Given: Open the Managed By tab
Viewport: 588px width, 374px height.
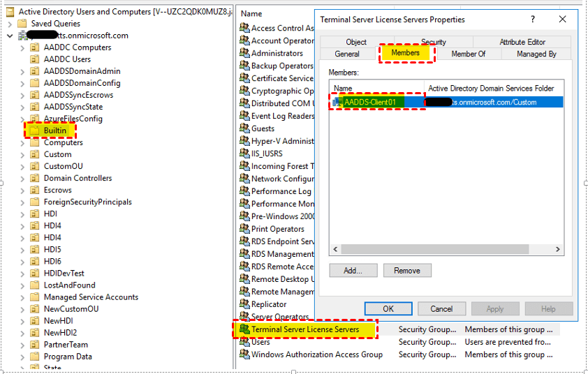Looking at the screenshot, I should [536, 54].
